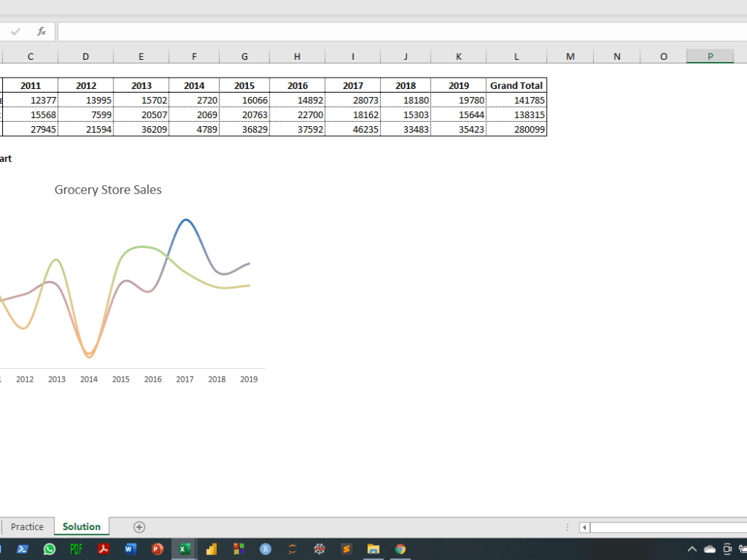Add a new worksheet with the plus icon
Image resolution: width=747 pixels, height=560 pixels.
(x=138, y=526)
